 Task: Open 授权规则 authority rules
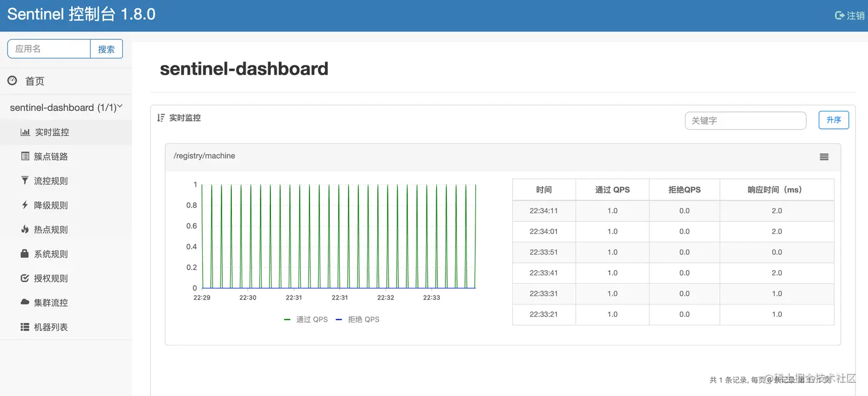point(66,278)
